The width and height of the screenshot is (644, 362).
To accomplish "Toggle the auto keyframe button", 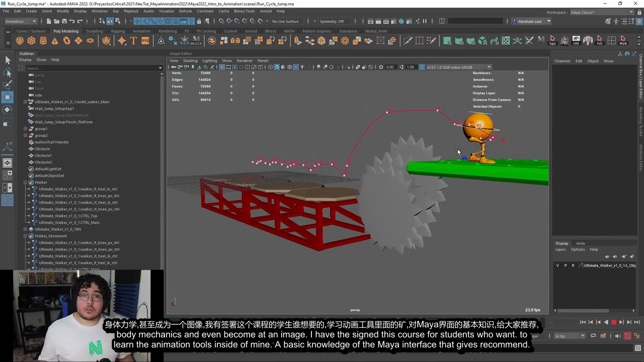I will tap(627, 336).
